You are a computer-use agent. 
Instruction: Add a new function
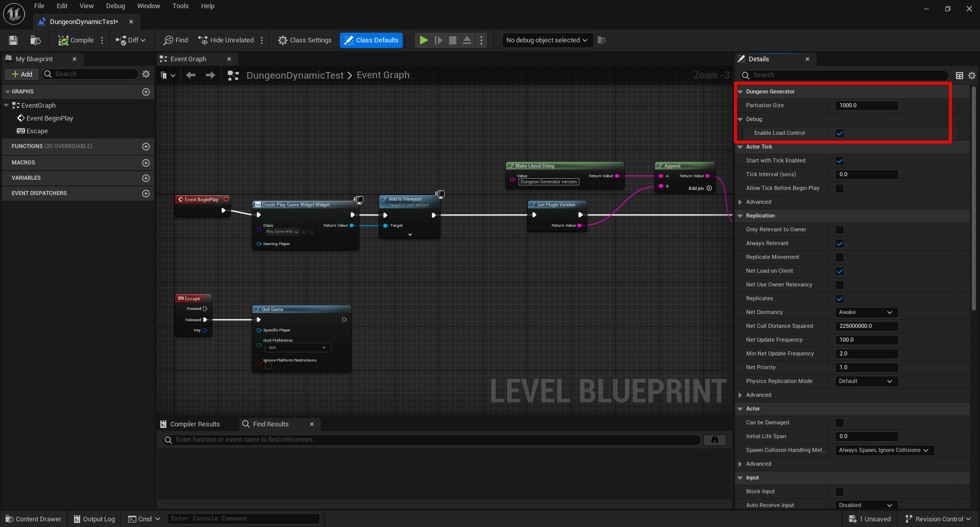pos(146,147)
